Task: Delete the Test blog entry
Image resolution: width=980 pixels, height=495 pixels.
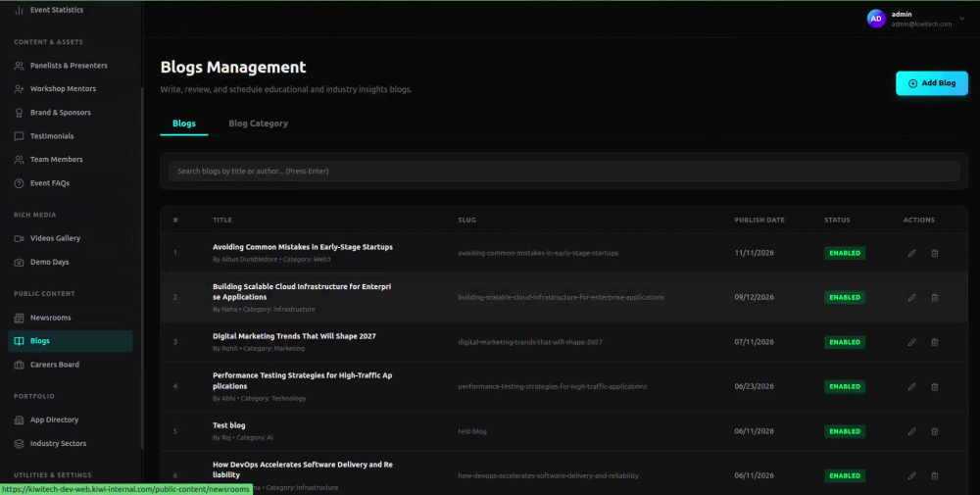Action: pyautogui.click(x=934, y=431)
